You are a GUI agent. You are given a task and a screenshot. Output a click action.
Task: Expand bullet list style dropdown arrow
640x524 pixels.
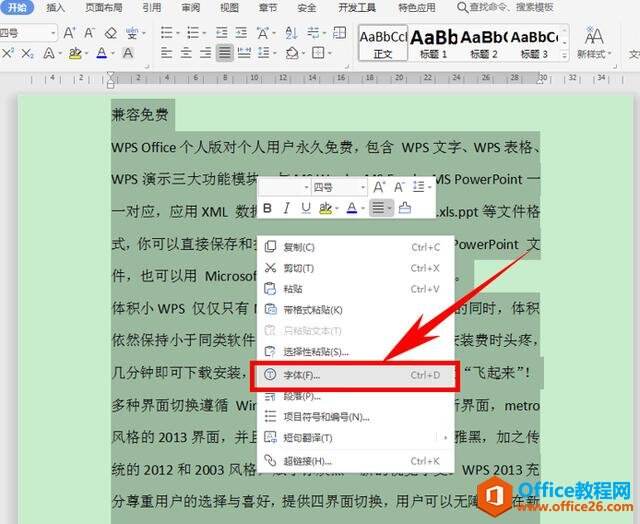click(178, 33)
